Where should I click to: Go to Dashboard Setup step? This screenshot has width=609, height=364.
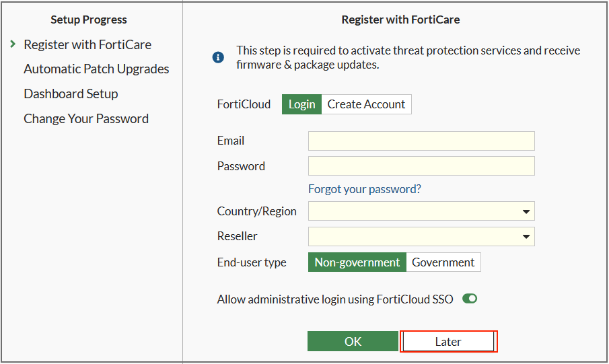tap(71, 94)
